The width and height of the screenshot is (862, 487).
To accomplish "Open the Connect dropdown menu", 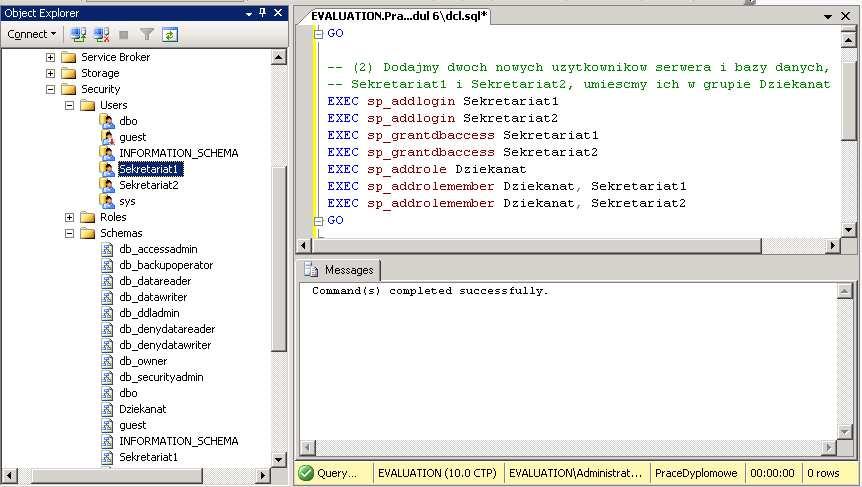I will [32, 34].
